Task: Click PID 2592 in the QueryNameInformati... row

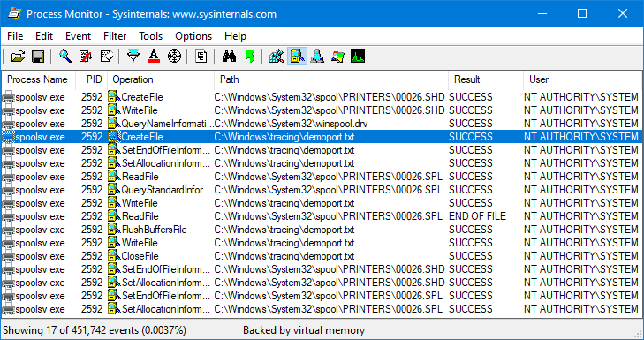Action: coord(92,124)
